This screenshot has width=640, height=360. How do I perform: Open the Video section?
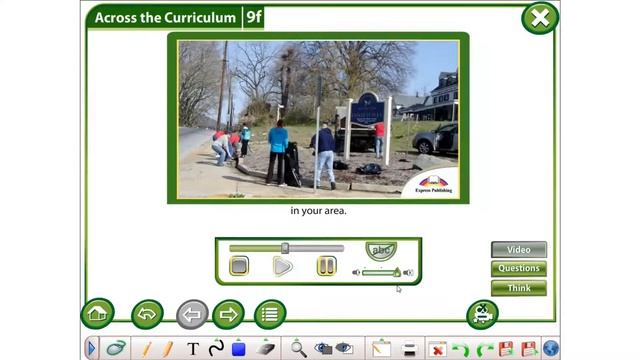519,249
